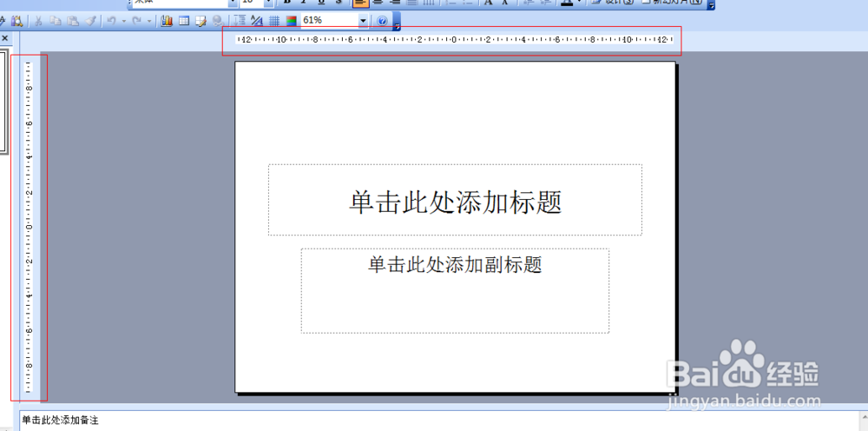Click the horizontal ruler at 0 mark
This screenshot has width=868, height=431.
click(x=453, y=39)
